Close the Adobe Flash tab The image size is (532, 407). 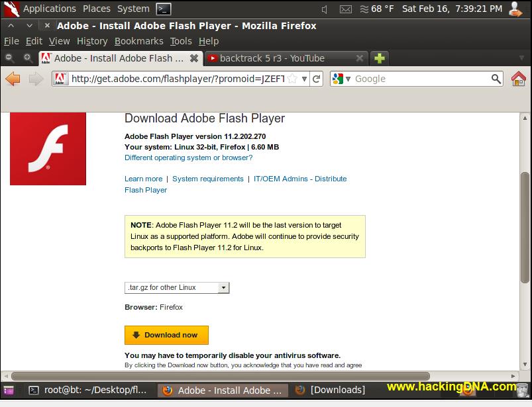[194, 58]
